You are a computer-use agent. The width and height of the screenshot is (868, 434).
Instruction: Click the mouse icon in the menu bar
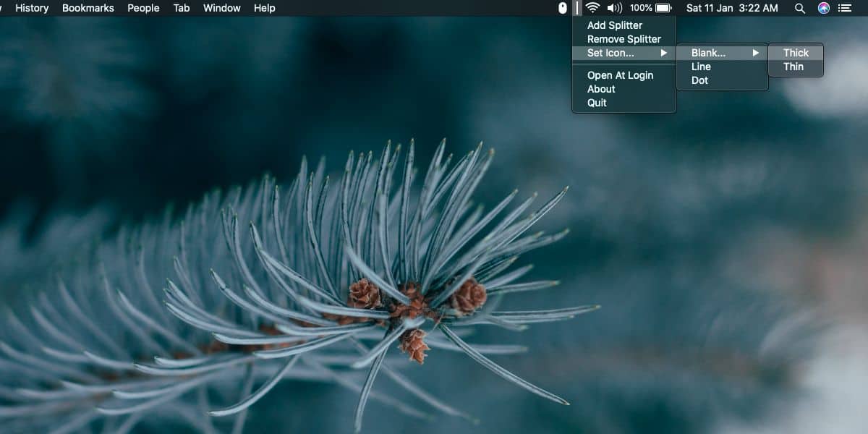[x=563, y=8]
